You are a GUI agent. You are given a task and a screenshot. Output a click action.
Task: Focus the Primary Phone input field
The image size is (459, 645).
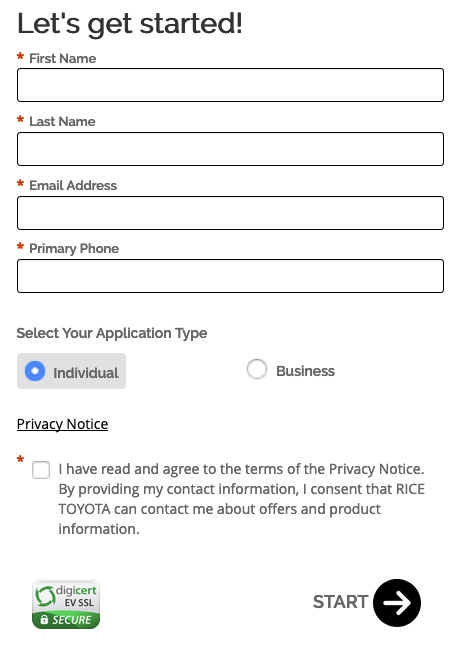point(230,276)
